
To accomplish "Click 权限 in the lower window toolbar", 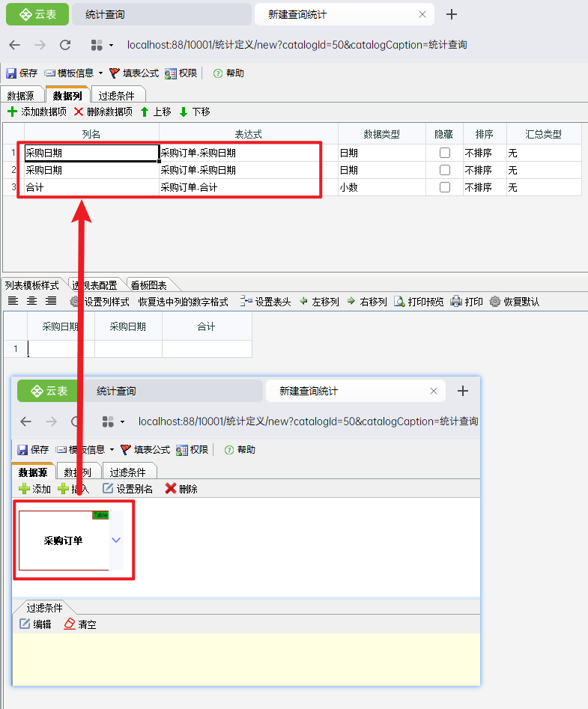I will coord(193,450).
